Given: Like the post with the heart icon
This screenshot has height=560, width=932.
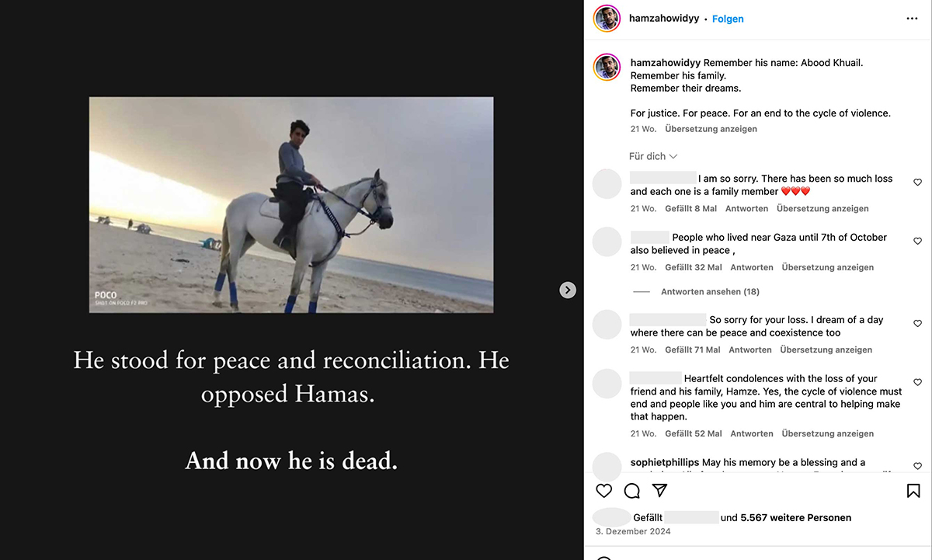Looking at the screenshot, I should click(x=604, y=490).
